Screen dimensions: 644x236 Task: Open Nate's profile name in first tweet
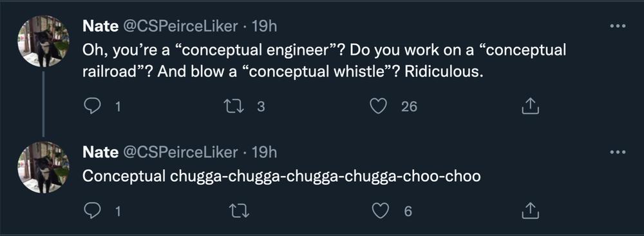pyautogui.click(x=100, y=26)
